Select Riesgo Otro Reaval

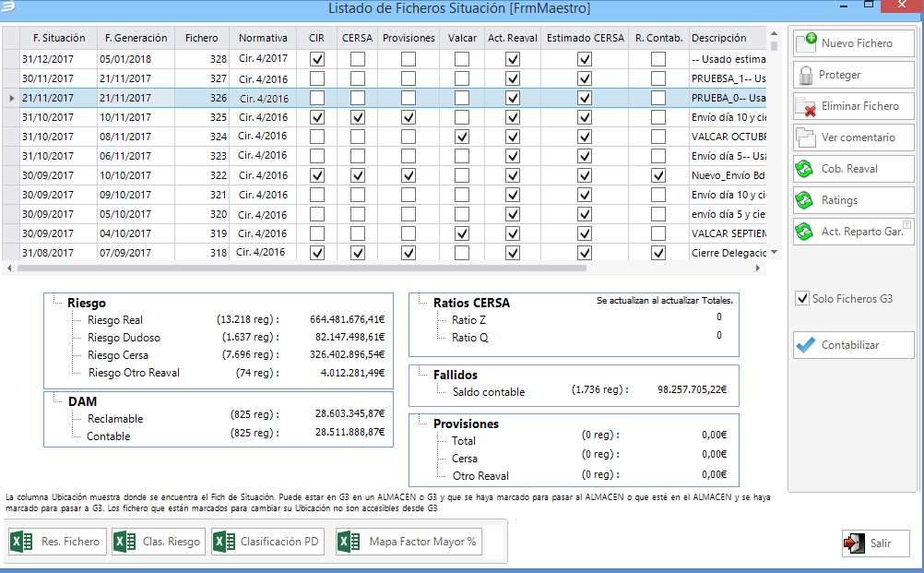pos(134,373)
